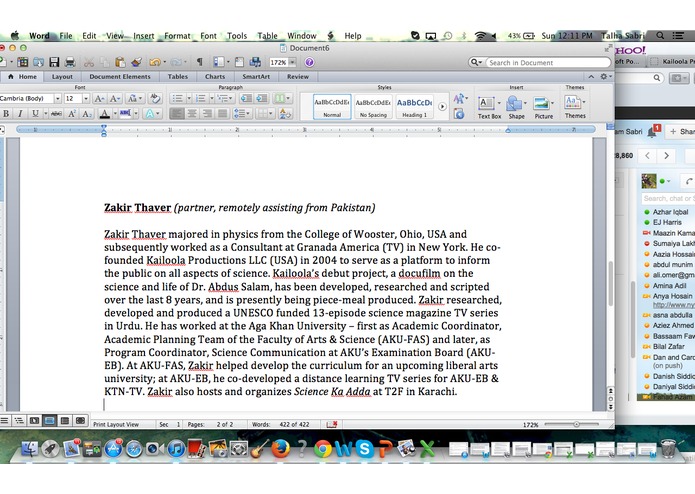695x494 pixels.
Task: Click Spotlight search magnifier in menu bar
Action: click(x=660, y=35)
